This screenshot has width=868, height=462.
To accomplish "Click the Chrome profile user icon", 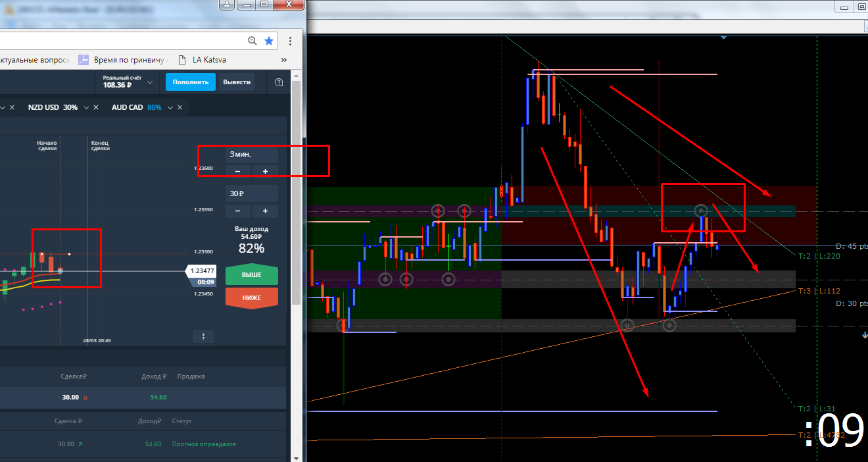I will [x=226, y=4].
